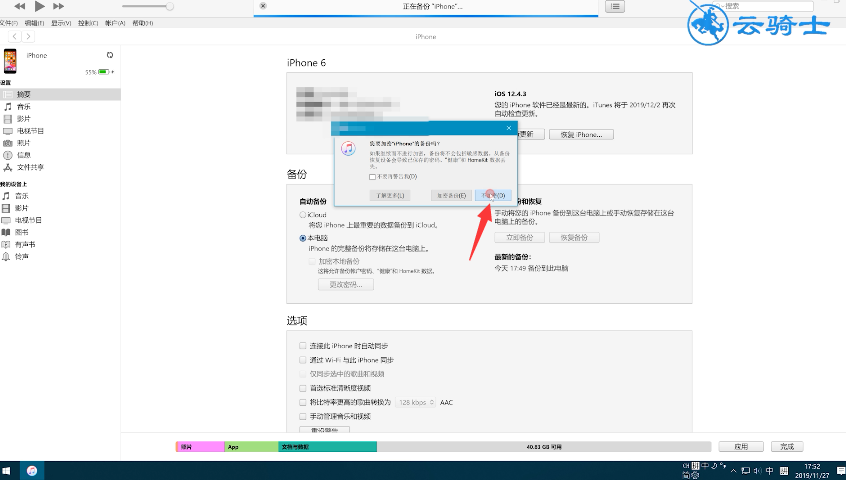Viewport: 846px width, 480px height.
Task: Click the 完成 button
Action: pyautogui.click(x=787, y=447)
